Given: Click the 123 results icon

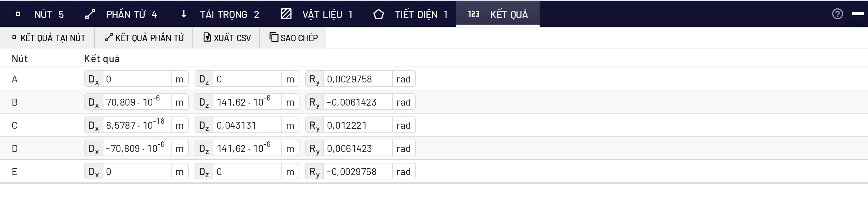Looking at the screenshot, I should pos(474,14).
